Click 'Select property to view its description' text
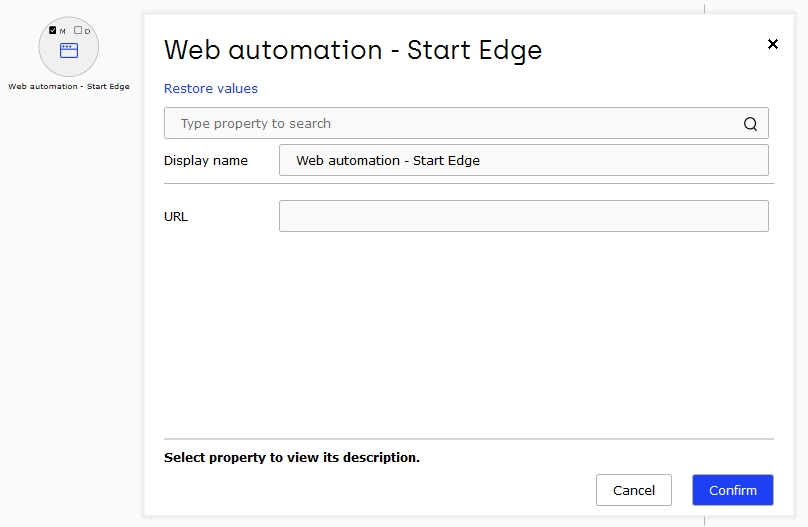 coord(292,457)
